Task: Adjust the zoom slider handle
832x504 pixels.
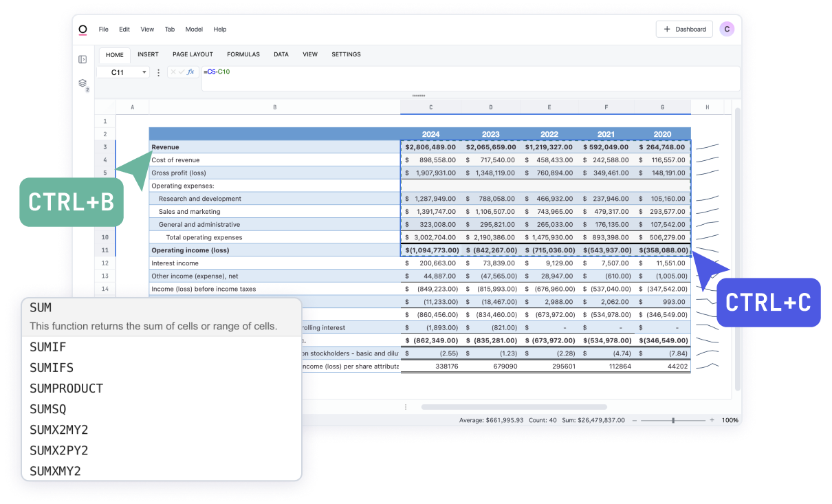Action: [x=673, y=420]
